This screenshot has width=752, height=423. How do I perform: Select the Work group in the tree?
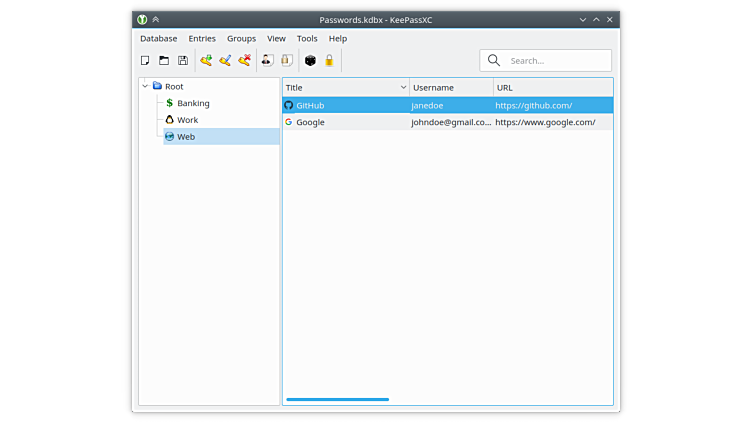[x=187, y=120]
